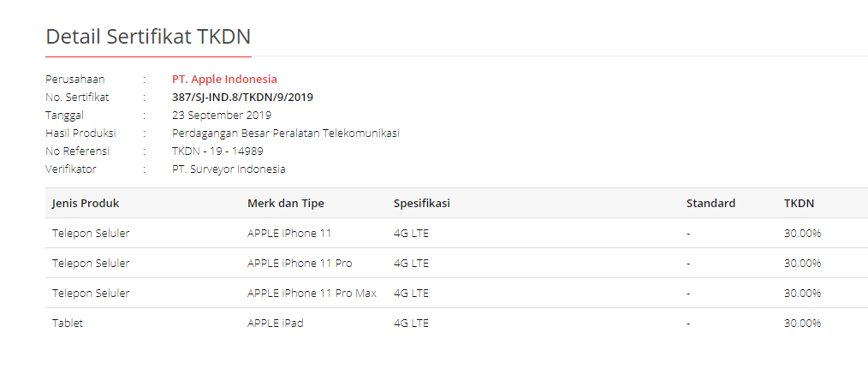Select the APPLE iPhone 11 Pro entry
This screenshot has height=368, width=868.
point(300,263)
